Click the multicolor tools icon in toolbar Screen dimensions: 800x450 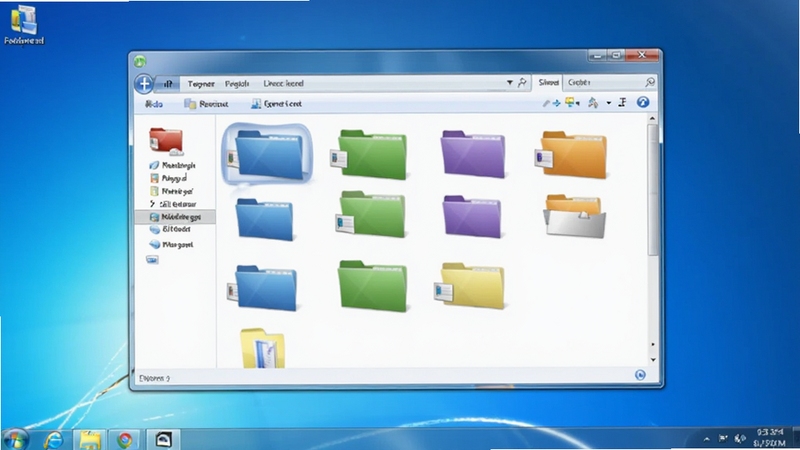[592, 103]
